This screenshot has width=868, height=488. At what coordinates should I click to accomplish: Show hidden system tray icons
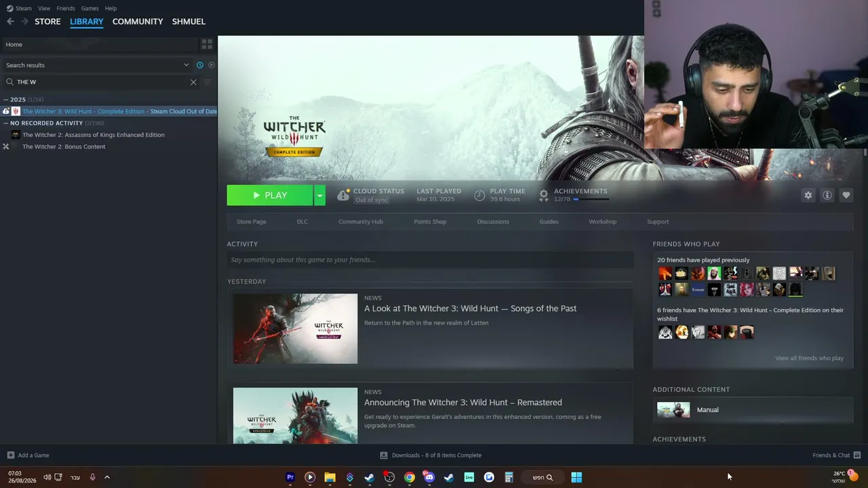point(107,477)
